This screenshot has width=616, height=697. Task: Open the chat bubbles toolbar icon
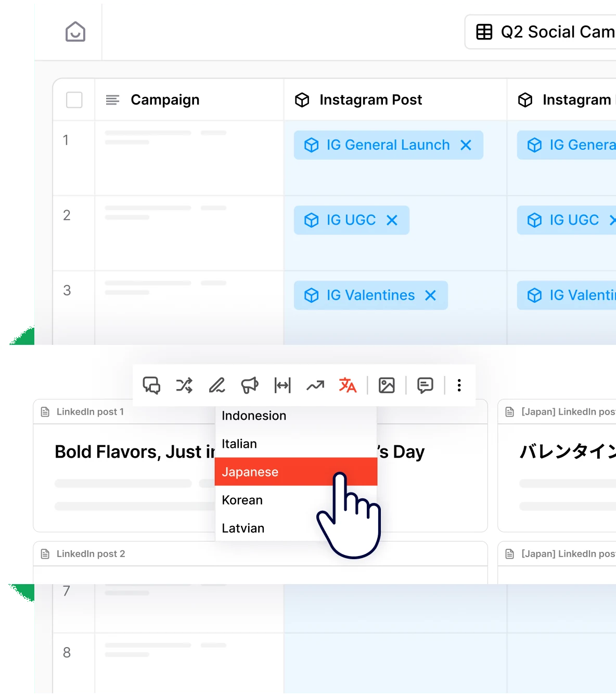151,385
